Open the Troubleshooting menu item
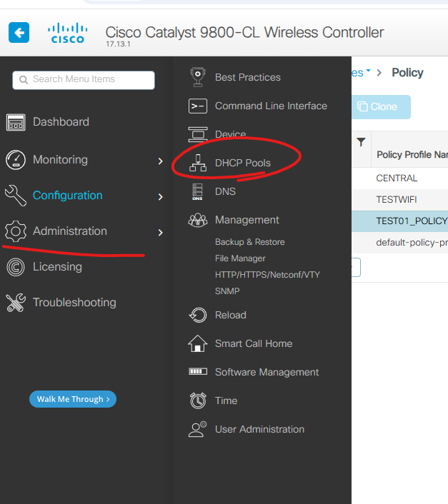This screenshot has width=448, height=504. tap(74, 303)
